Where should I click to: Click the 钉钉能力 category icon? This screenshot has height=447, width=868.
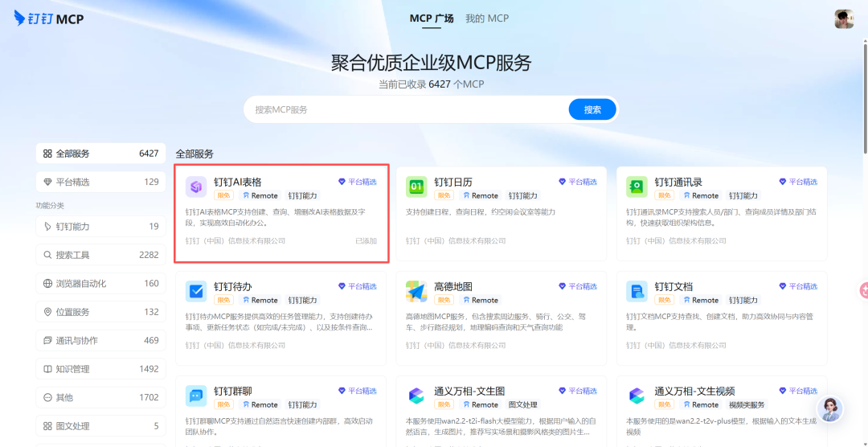coord(47,226)
